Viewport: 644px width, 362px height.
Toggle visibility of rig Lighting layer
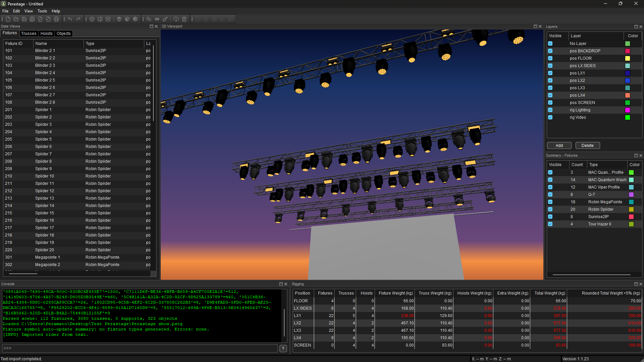point(550,110)
